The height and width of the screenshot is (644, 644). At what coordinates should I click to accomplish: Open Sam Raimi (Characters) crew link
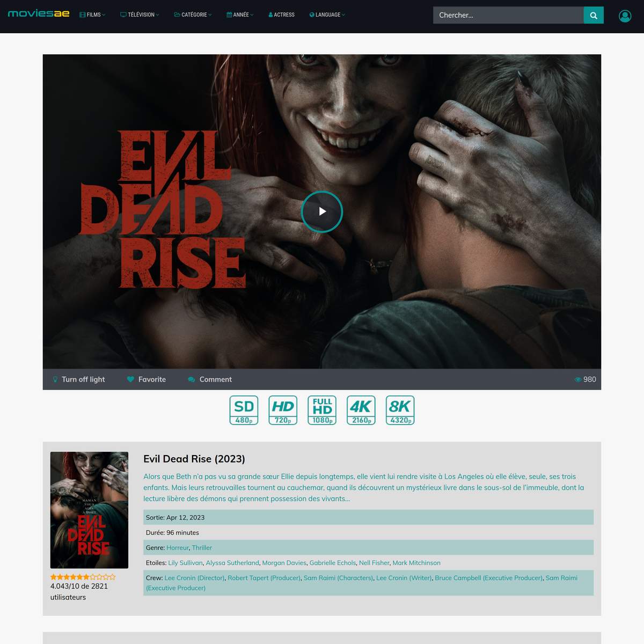(x=339, y=578)
